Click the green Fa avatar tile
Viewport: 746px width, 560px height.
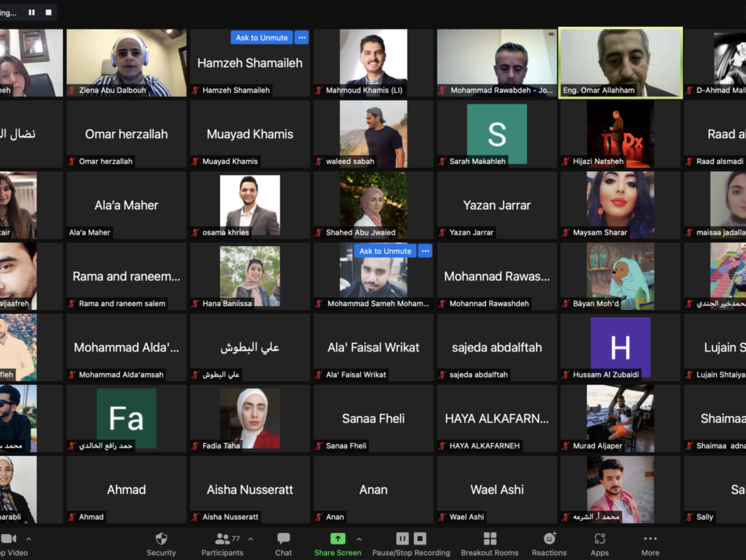[127, 418]
